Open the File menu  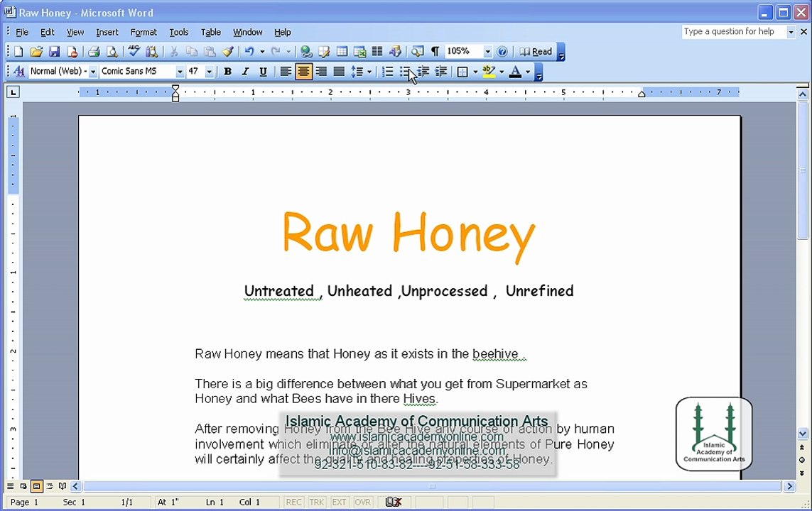tap(22, 32)
